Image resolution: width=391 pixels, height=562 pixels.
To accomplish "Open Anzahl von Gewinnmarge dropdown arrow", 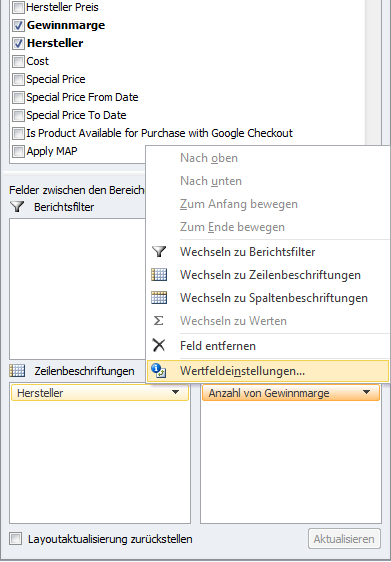I will [366, 392].
